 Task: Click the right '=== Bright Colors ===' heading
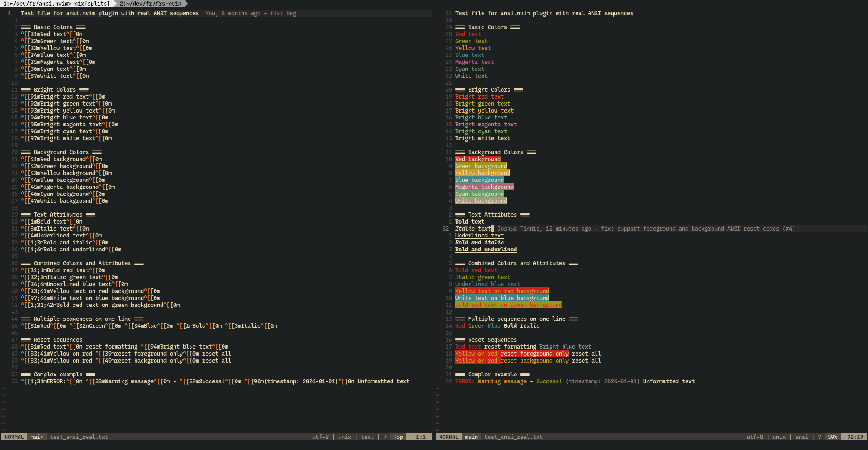(489, 90)
